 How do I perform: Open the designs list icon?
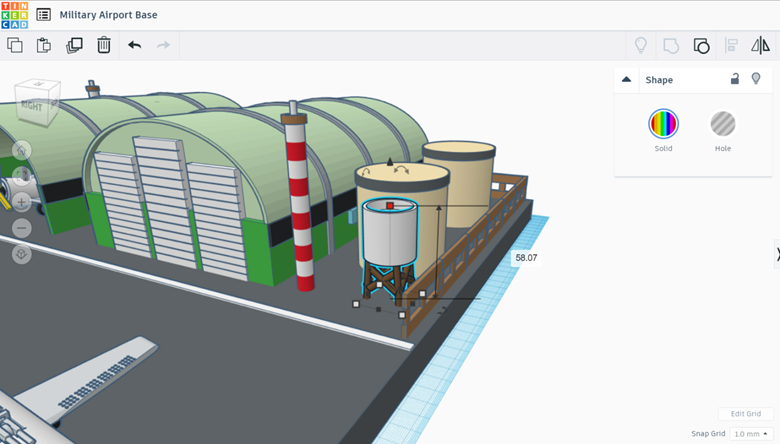(43, 15)
